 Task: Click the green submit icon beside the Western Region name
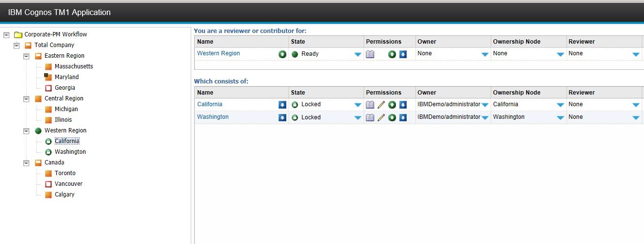pyautogui.click(x=282, y=54)
